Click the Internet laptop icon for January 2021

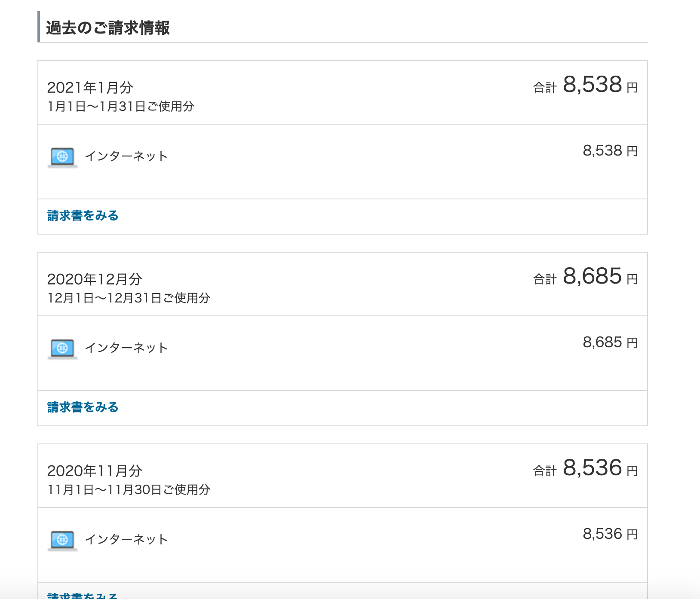tap(62, 157)
